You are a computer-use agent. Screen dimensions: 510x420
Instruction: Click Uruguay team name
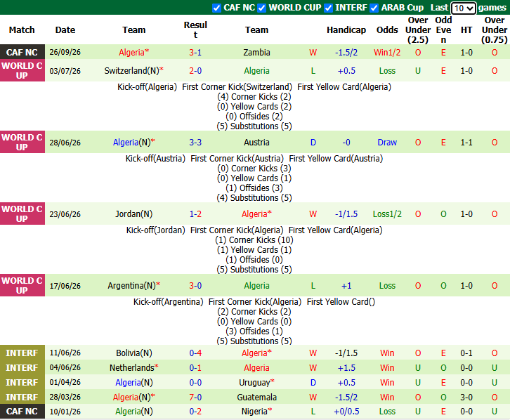(256, 382)
